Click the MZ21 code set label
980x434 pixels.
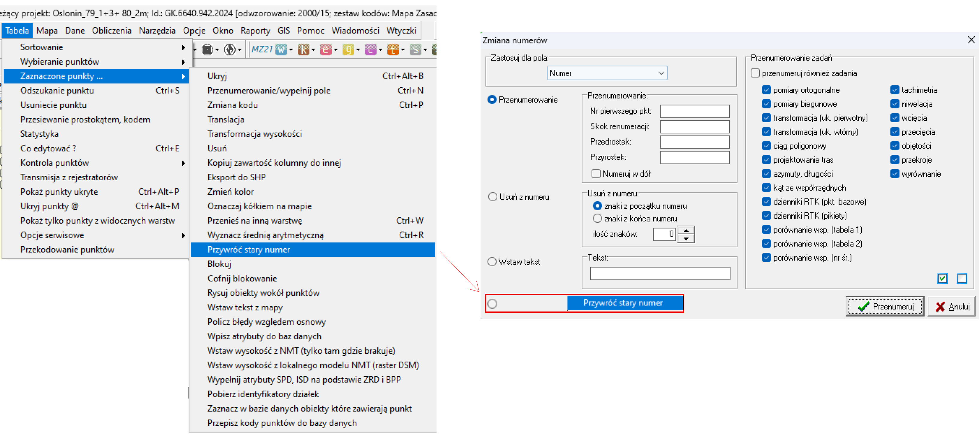click(x=262, y=49)
